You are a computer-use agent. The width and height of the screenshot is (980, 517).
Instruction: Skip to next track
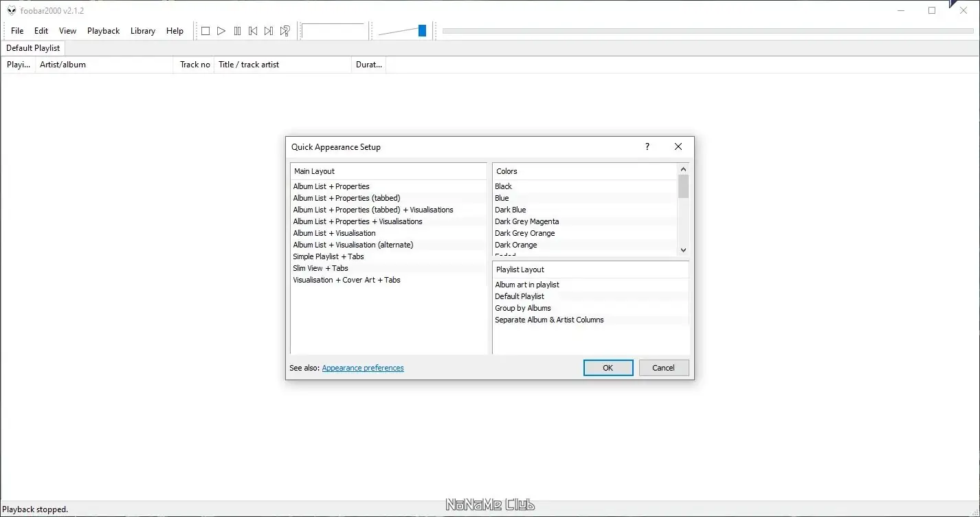pyautogui.click(x=269, y=31)
